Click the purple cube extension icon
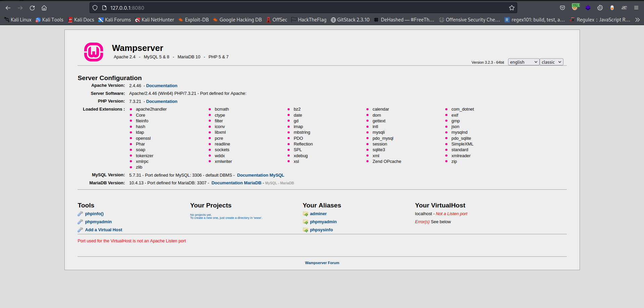This screenshot has width=644, height=308. [588, 8]
